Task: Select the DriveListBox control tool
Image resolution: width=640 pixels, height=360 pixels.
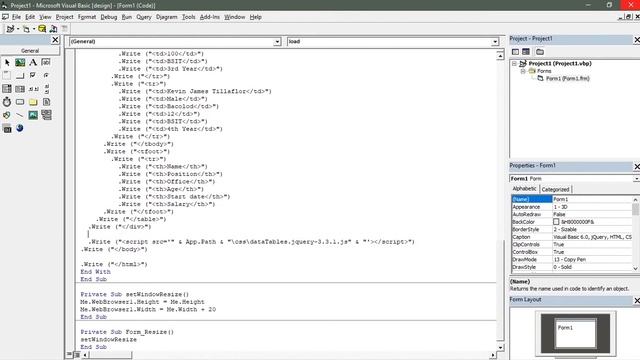Action: [20, 102]
